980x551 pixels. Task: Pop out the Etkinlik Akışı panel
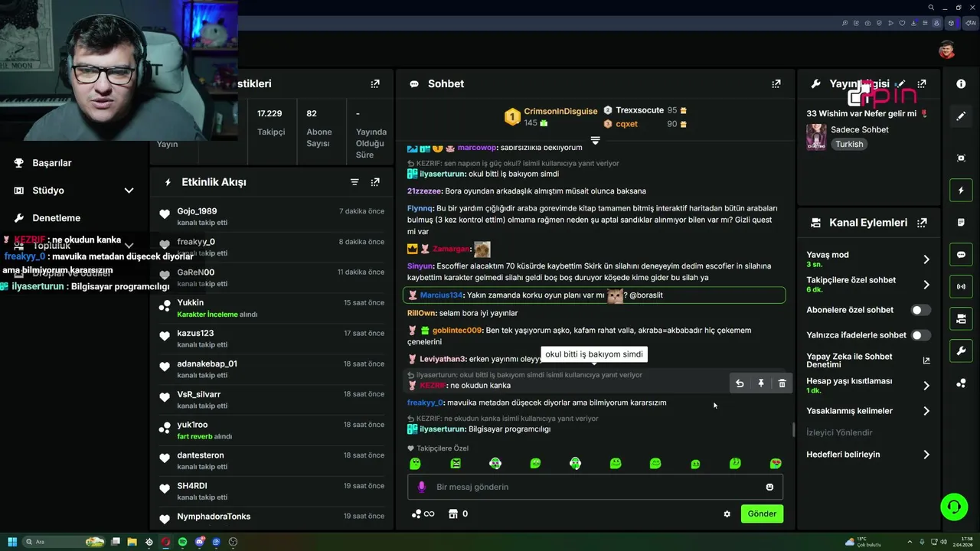pyautogui.click(x=375, y=182)
